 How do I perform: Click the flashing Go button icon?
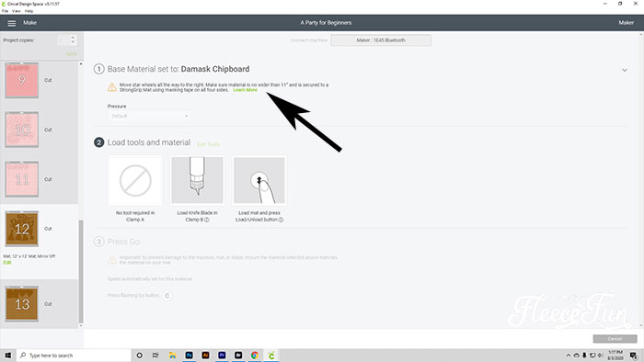[x=167, y=296]
